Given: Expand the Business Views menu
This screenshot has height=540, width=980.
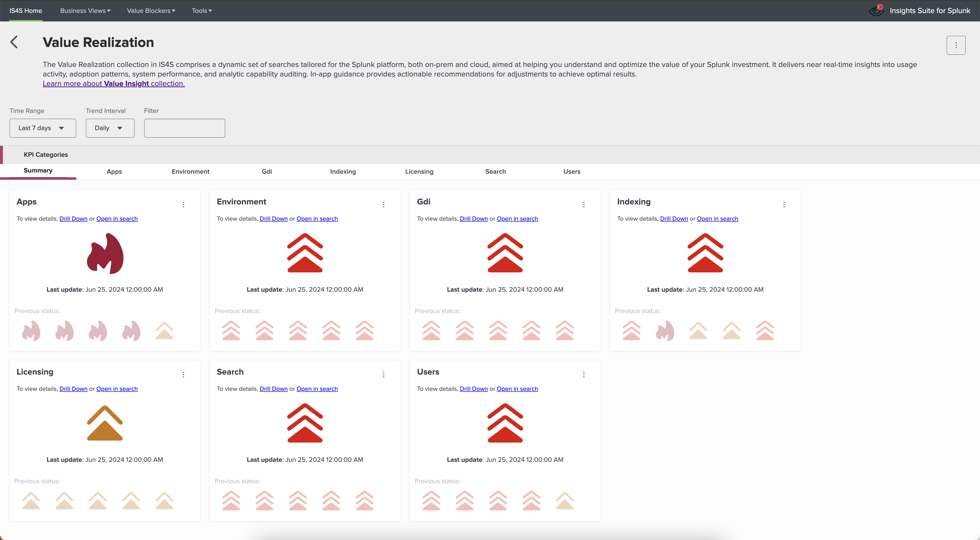Looking at the screenshot, I should point(85,11).
